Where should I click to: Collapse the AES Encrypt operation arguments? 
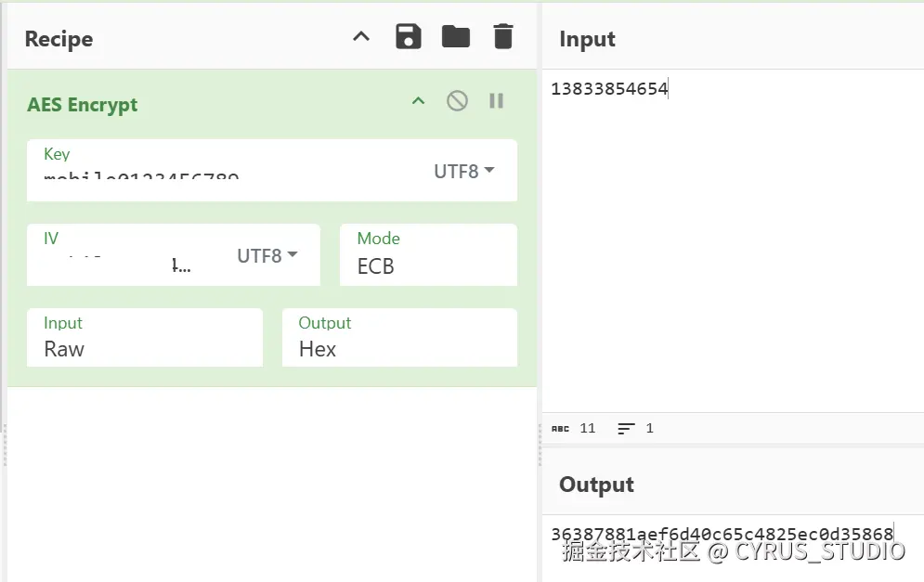tap(419, 101)
